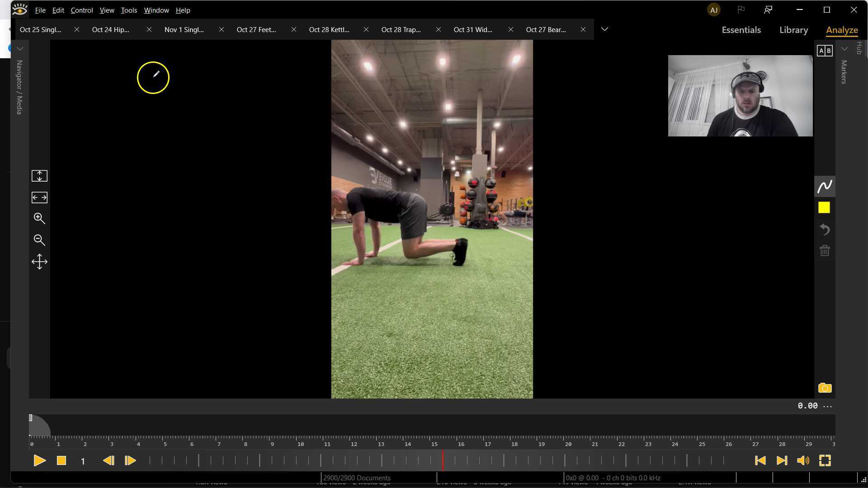This screenshot has width=868, height=488.
Task: Switch to the Library workspace
Action: click(793, 30)
